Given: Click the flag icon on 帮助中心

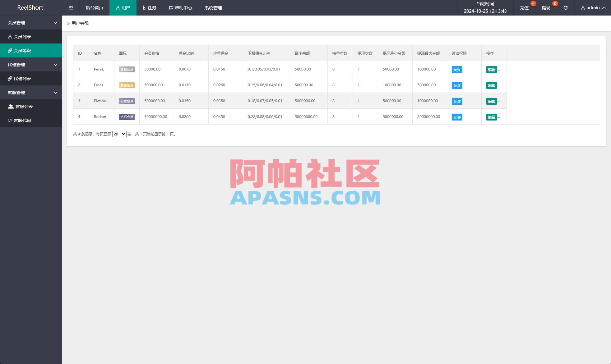Looking at the screenshot, I should (170, 8).
